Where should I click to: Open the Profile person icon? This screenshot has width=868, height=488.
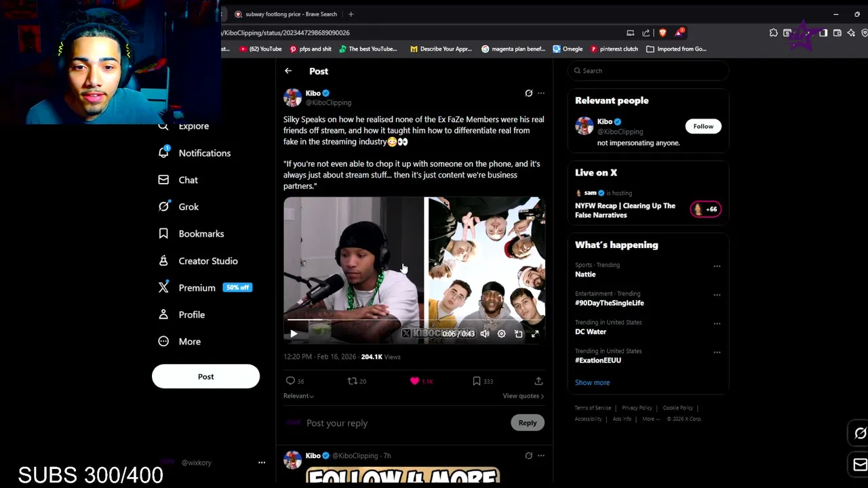coord(163,314)
